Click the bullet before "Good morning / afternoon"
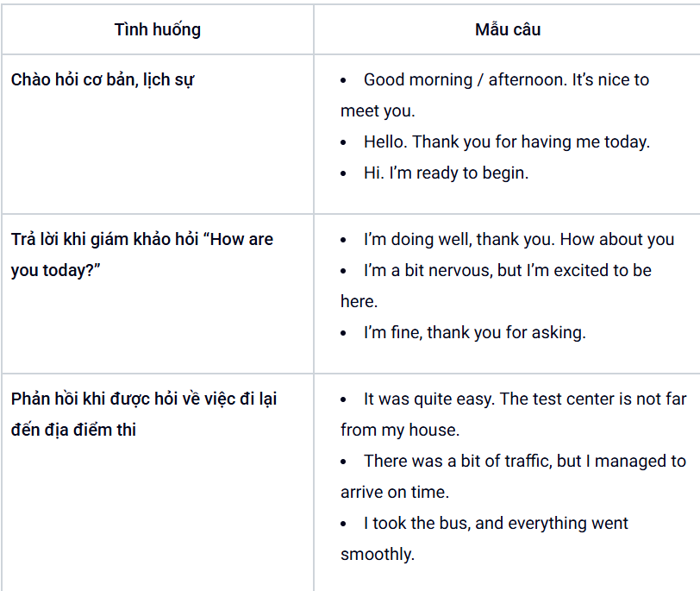Viewport: 700px width, 591px height. pos(344,80)
